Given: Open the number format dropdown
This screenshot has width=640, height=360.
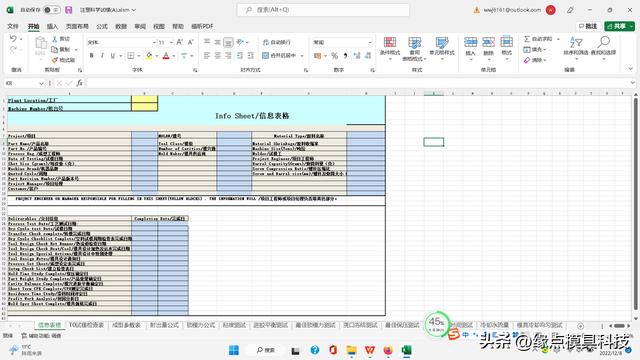Looking at the screenshot, I should [x=370, y=42].
